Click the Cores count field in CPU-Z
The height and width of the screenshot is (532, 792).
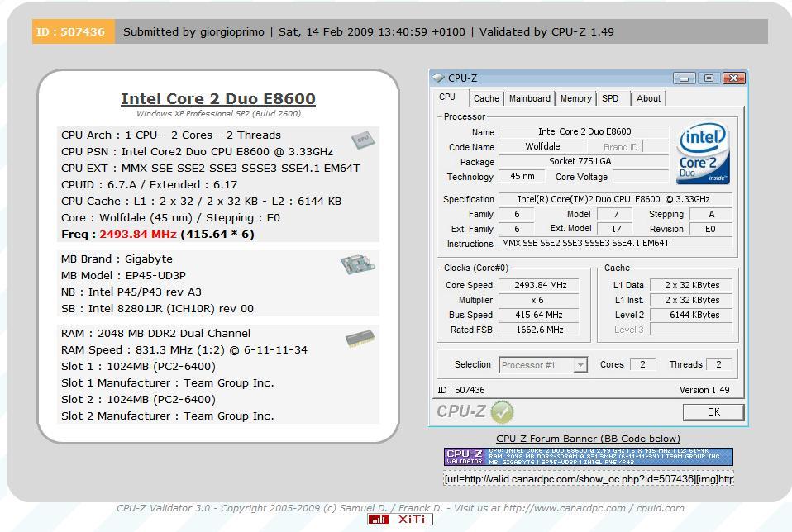[642, 364]
